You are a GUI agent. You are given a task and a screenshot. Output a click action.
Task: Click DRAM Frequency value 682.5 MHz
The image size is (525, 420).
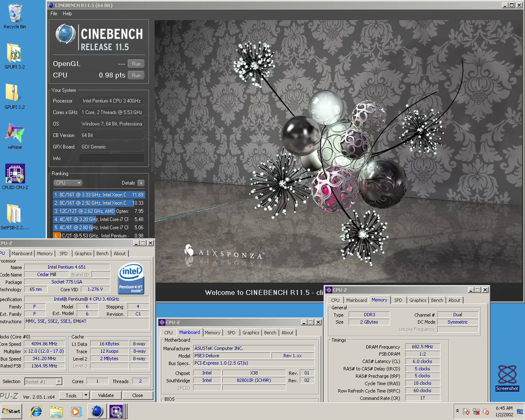pyautogui.click(x=422, y=347)
